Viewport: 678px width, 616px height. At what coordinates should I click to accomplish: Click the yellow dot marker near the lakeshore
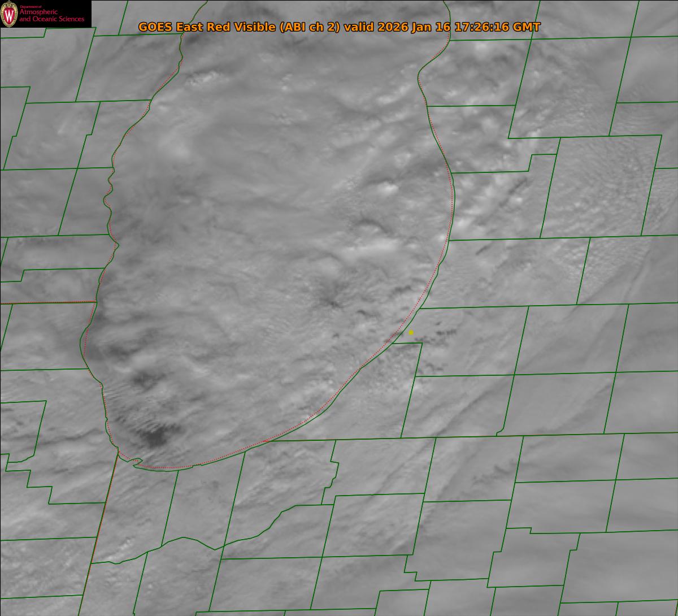coord(411,332)
